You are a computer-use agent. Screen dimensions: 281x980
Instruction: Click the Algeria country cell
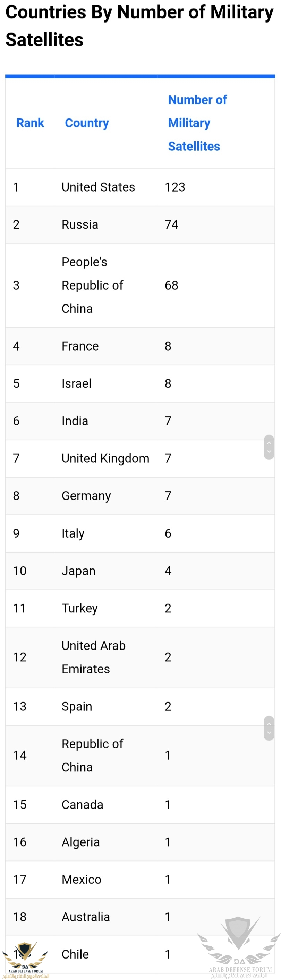coord(81,842)
